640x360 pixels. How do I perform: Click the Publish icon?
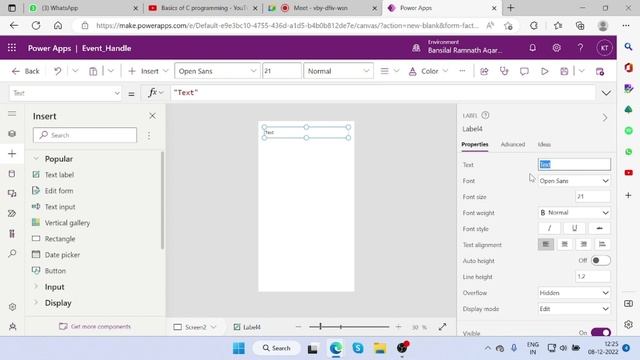pyautogui.click(x=600, y=71)
